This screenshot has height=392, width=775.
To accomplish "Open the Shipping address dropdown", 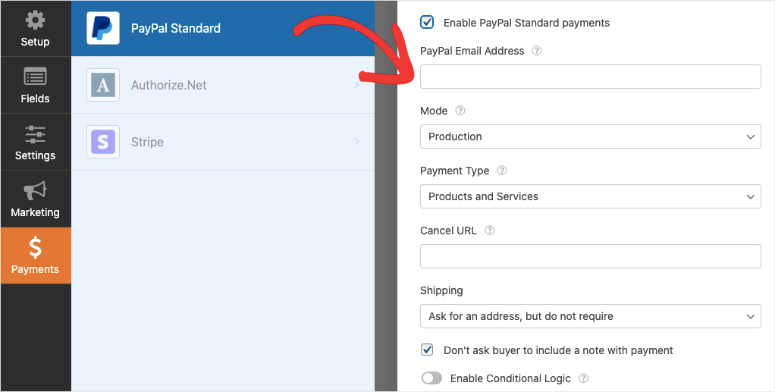I will pos(590,316).
